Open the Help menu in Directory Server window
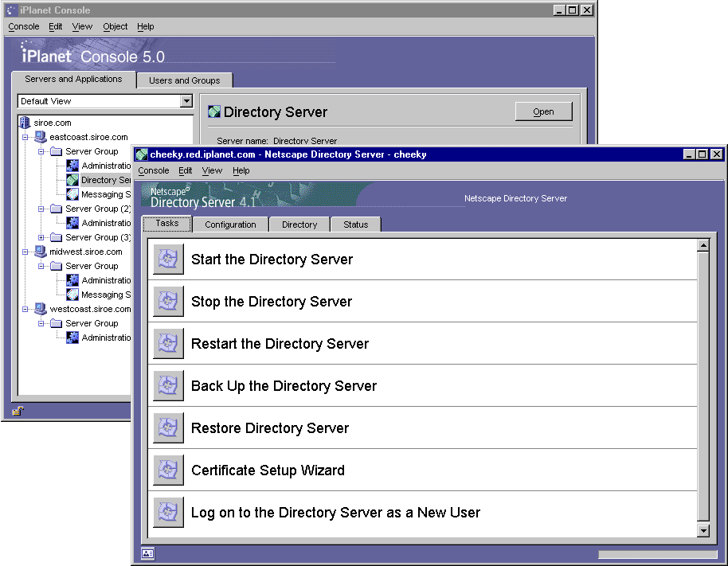 tap(241, 170)
